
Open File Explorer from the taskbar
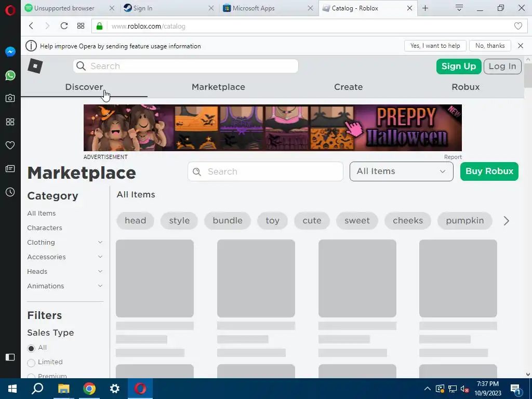(x=63, y=389)
